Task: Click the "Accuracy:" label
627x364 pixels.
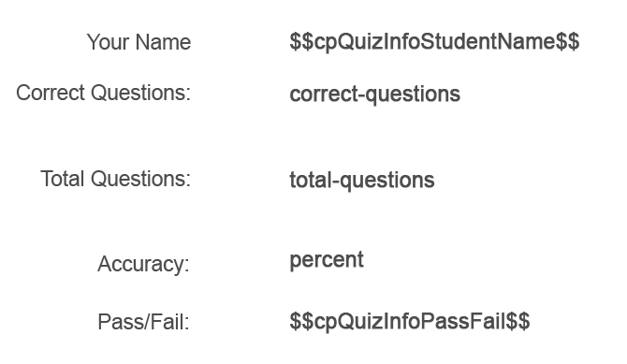Action: pyautogui.click(x=143, y=264)
